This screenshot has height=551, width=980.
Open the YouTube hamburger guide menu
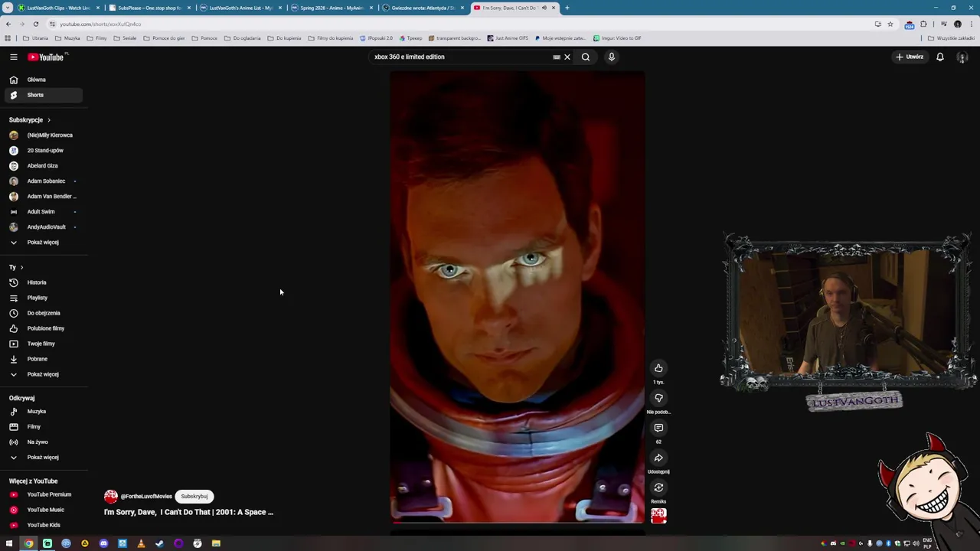[x=13, y=57]
